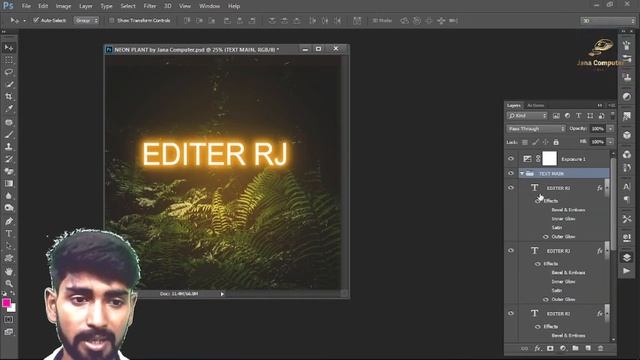Click the background white color swatch
This screenshot has height=360, width=640.
click(12, 309)
